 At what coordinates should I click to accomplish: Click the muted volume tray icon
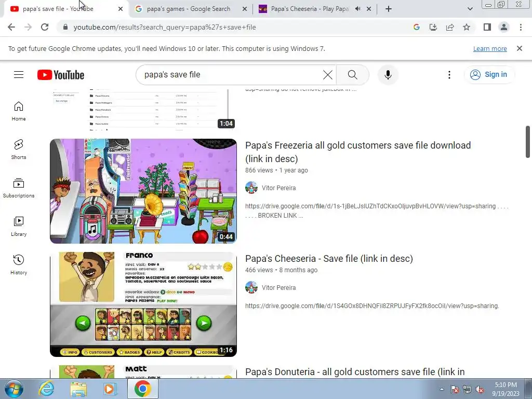(x=480, y=389)
